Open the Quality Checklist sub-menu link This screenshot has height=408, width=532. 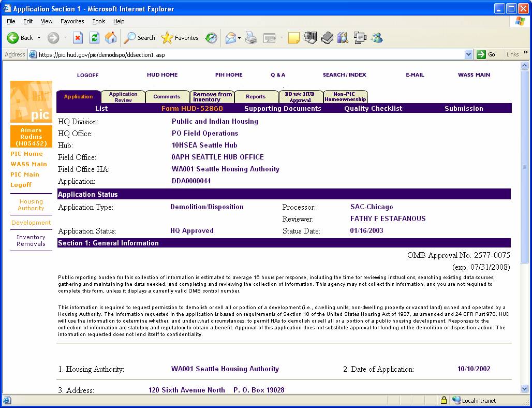[373, 109]
